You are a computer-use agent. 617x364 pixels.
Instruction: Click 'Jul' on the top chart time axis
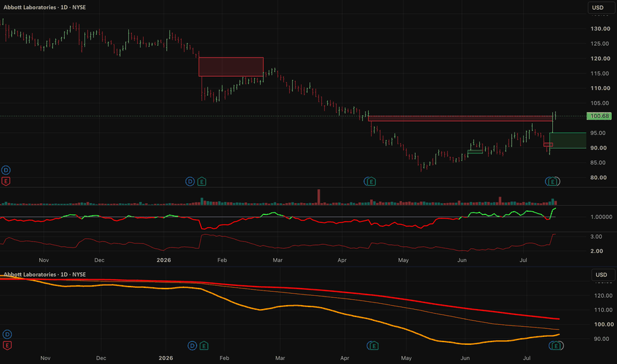524,260
